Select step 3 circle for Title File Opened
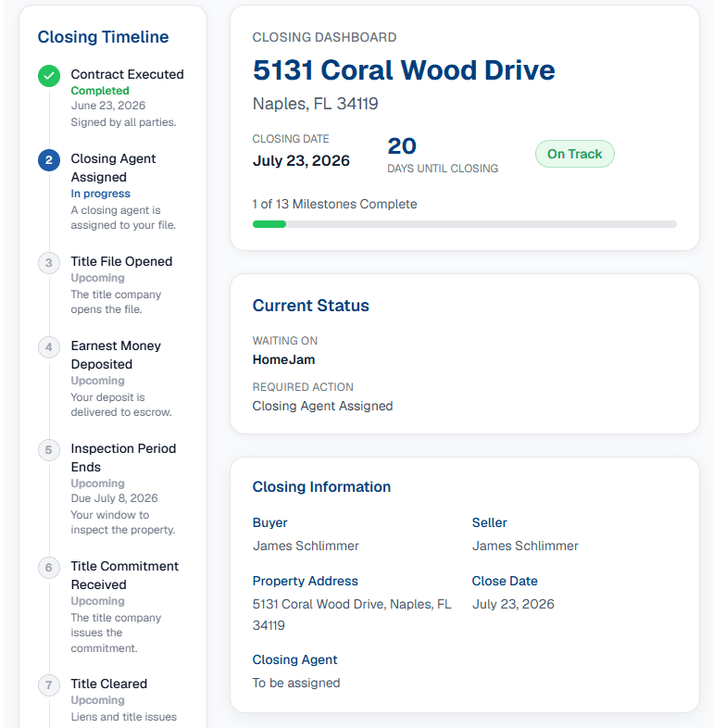Viewport: 713px width, 728px height. point(49,263)
